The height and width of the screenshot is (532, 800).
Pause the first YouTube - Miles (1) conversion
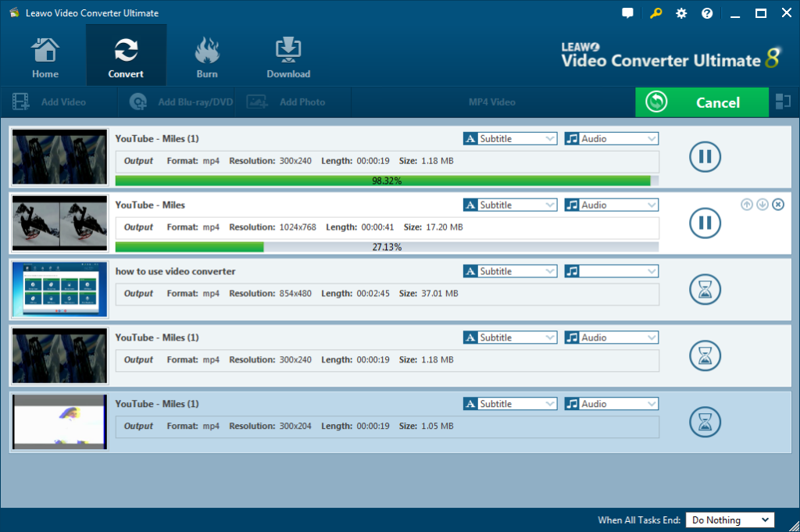[705, 156]
